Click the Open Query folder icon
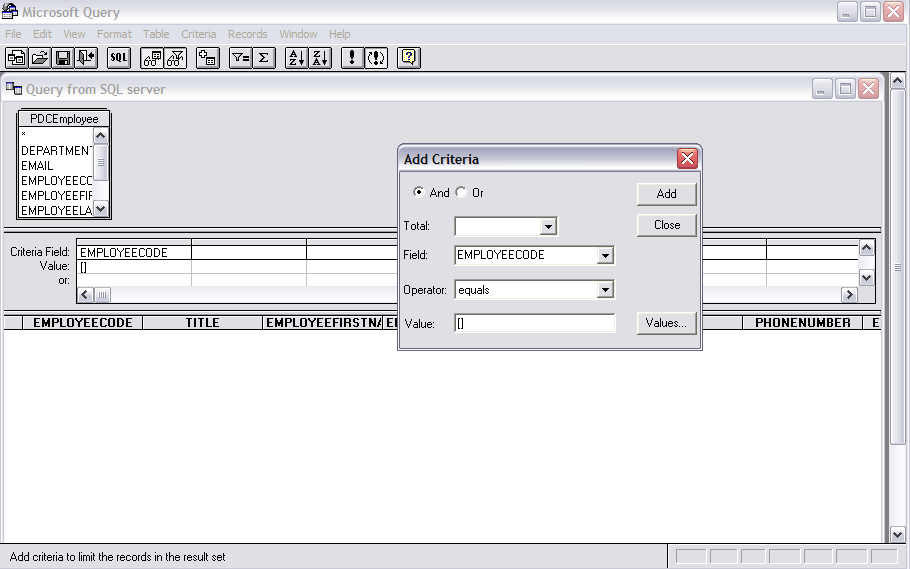Image resolution: width=910 pixels, height=569 pixels. (39, 58)
